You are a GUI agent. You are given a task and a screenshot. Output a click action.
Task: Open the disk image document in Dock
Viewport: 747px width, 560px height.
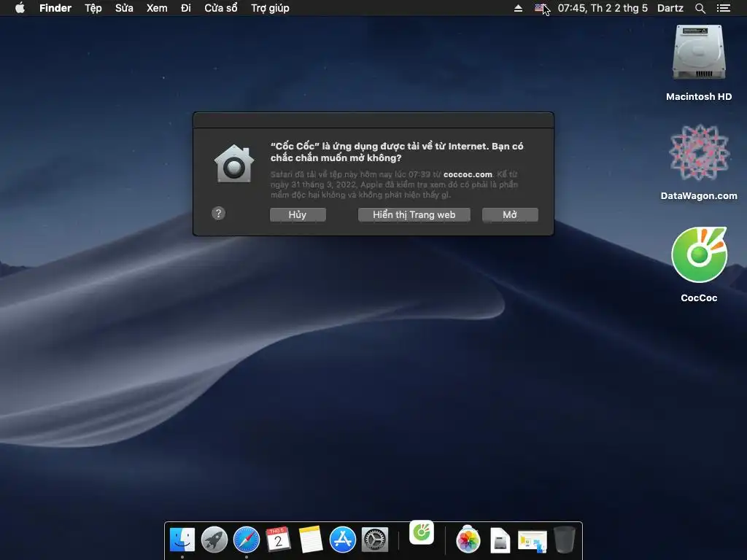500,540
